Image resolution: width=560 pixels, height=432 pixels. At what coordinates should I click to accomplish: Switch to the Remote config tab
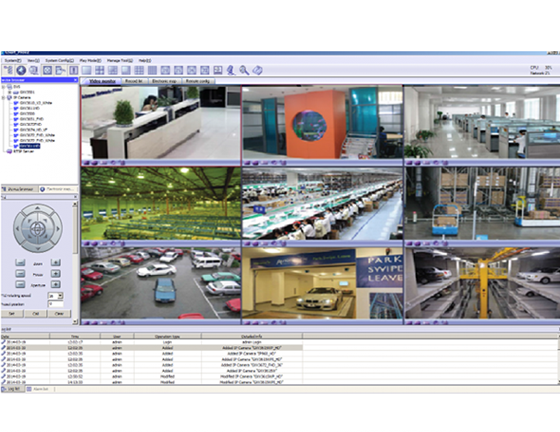click(x=198, y=81)
